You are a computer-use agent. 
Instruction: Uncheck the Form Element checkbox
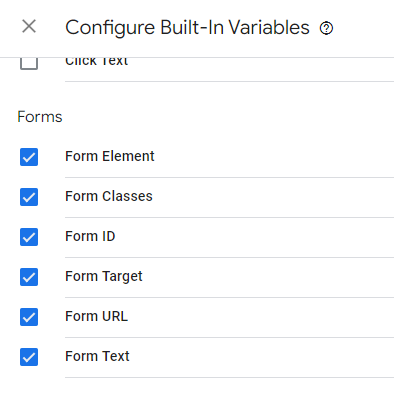[x=29, y=157]
